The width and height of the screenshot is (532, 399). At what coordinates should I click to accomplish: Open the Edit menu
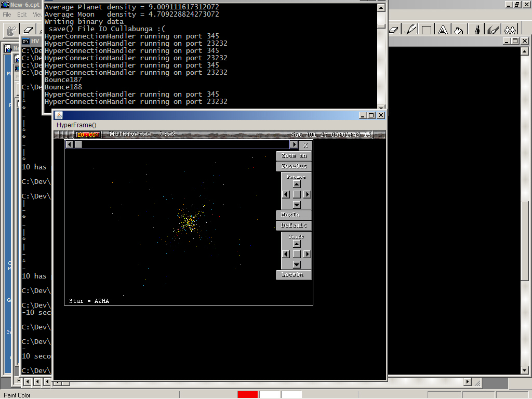(x=22, y=15)
